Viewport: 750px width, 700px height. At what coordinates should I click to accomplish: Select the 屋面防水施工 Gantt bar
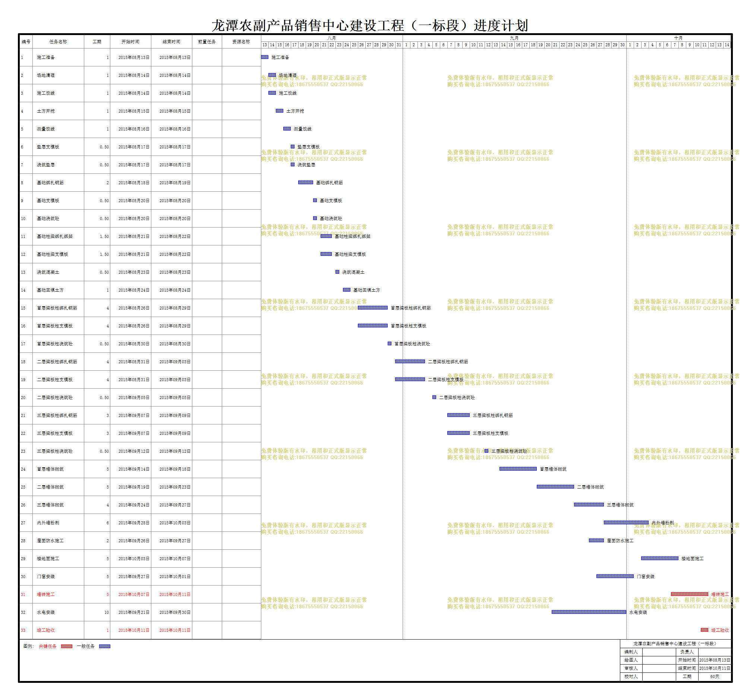pos(596,540)
